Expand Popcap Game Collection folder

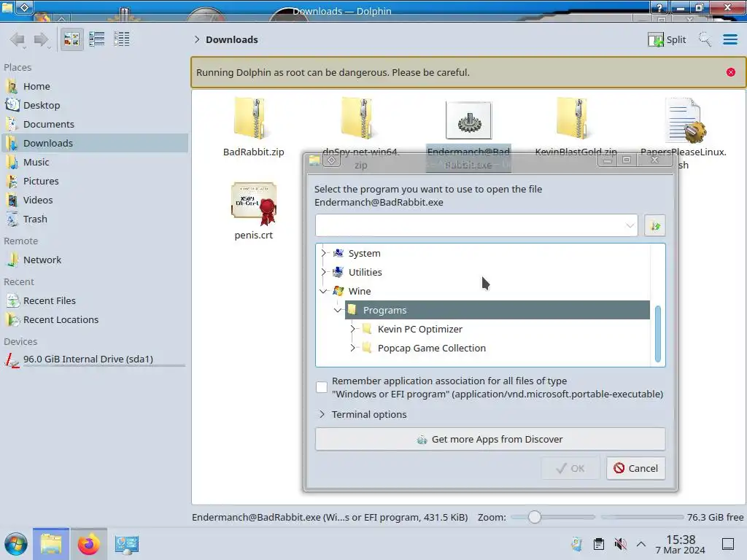[353, 348]
